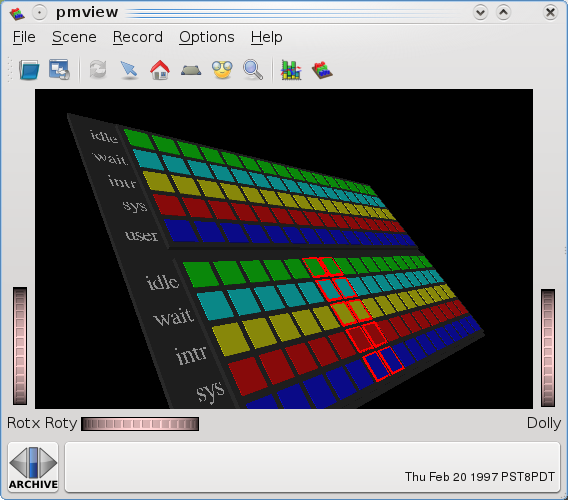Select the arrow pick tool
The width and height of the screenshot is (568, 500).
(x=129, y=69)
